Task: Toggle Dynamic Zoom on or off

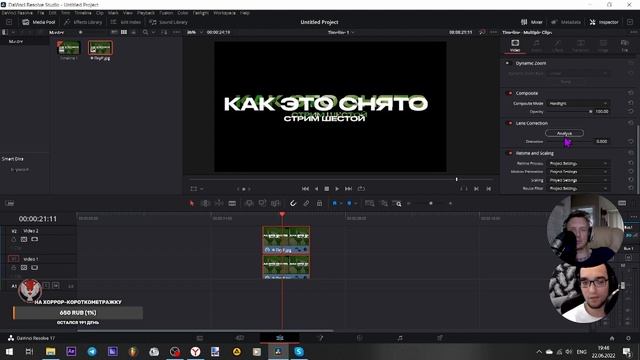Action: (x=508, y=63)
